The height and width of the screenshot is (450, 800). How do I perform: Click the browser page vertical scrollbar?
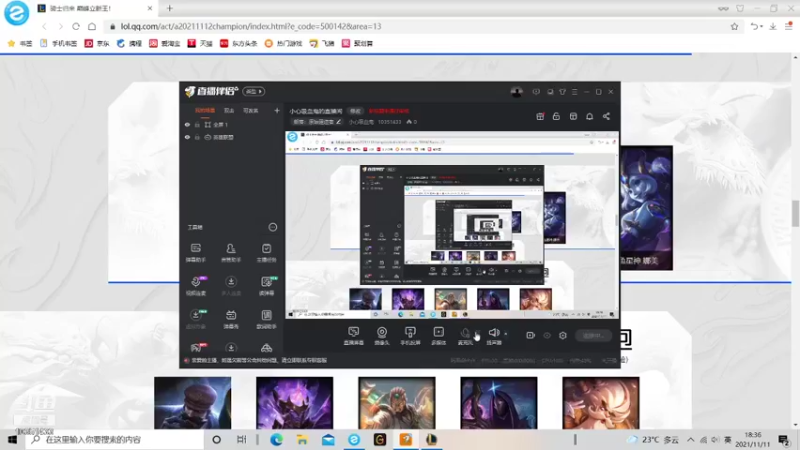tap(795, 213)
